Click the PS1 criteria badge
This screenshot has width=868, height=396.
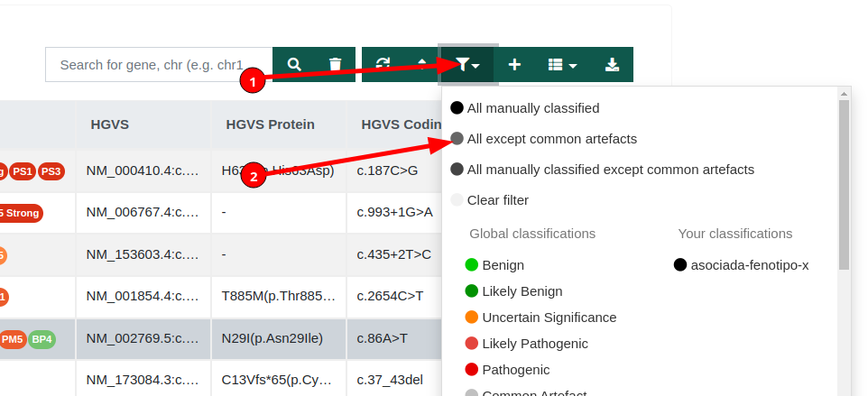23,171
